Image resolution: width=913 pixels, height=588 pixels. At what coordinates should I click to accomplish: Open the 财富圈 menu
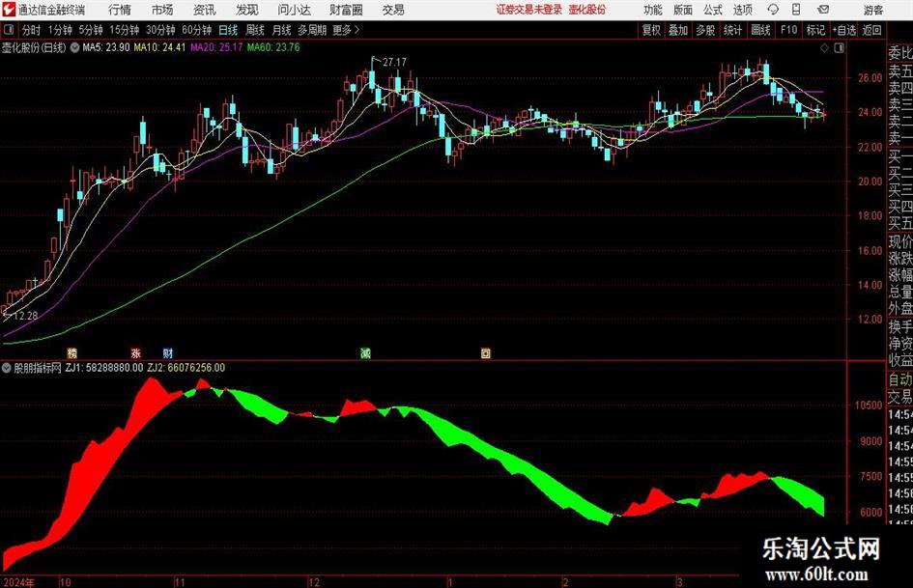click(346, 10)
